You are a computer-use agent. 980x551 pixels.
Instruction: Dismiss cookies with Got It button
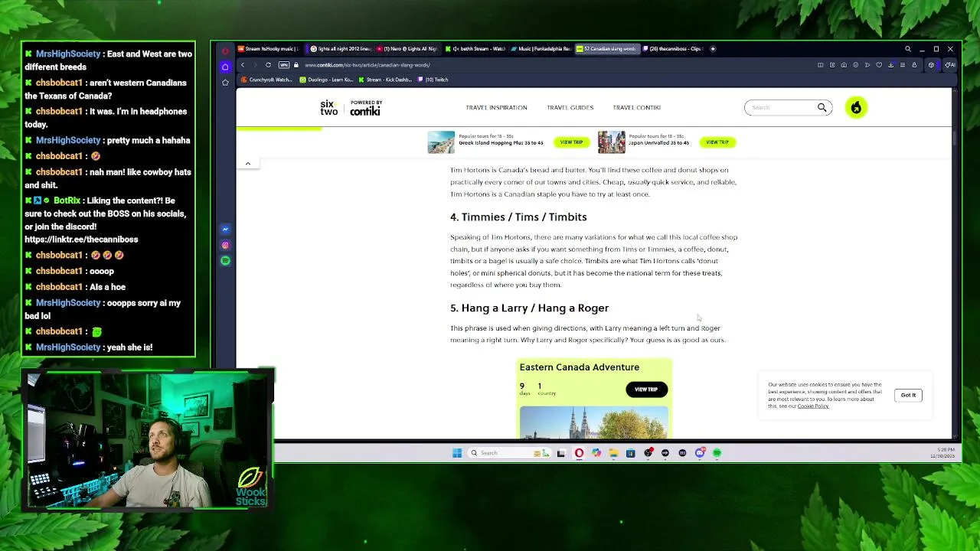click(x=908, y=395)
